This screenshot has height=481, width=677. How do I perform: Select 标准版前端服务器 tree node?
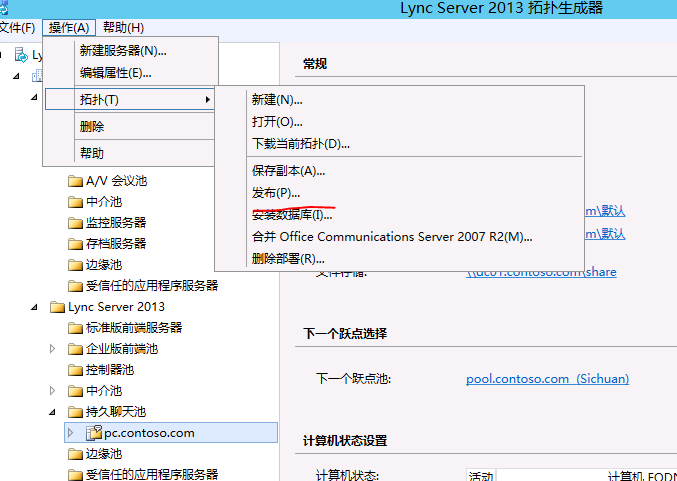click(134, 328)
